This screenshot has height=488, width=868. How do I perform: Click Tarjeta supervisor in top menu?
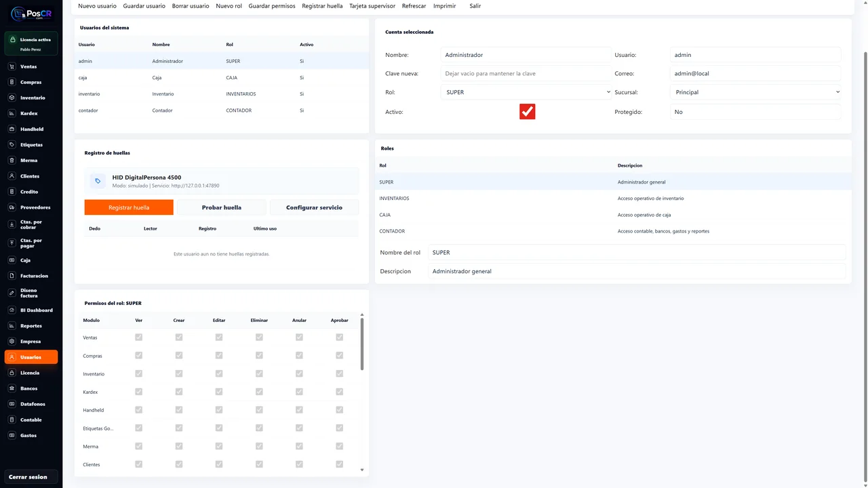coord(372,5)
